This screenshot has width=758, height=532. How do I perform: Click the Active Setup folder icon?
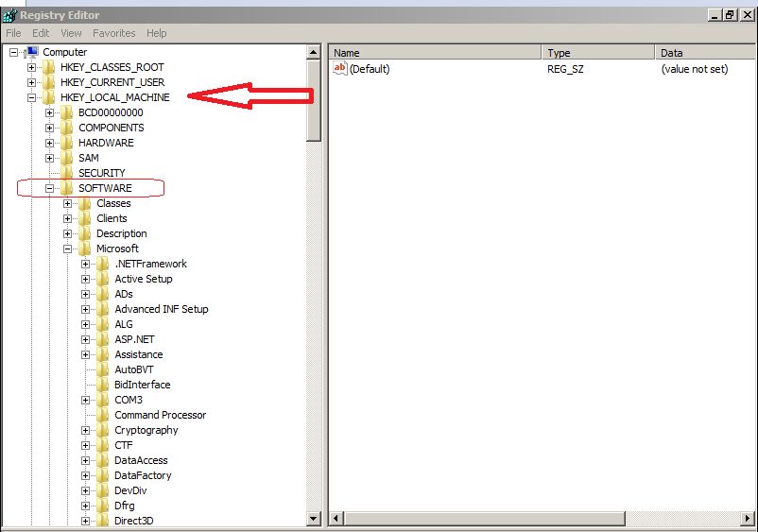click(102, 279)
